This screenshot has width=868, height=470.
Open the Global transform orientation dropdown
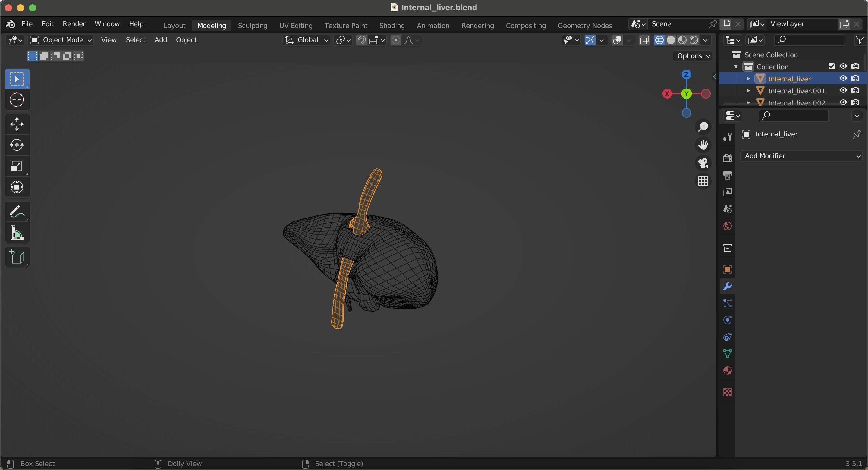306,40
